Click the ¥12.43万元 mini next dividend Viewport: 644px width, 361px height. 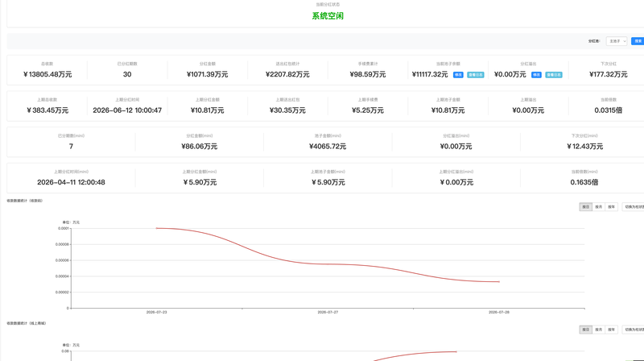[584, 147]
